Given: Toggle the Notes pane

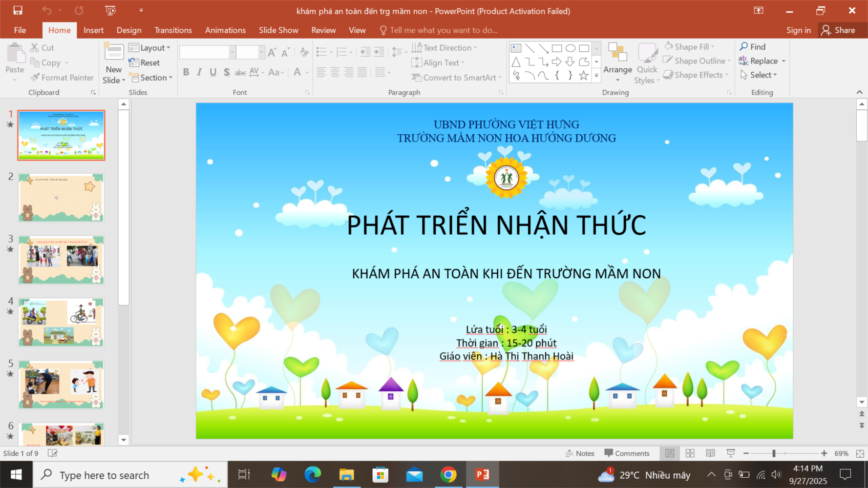Looking at the screenshot, I should pyautogui.click(x=580, y=453).
